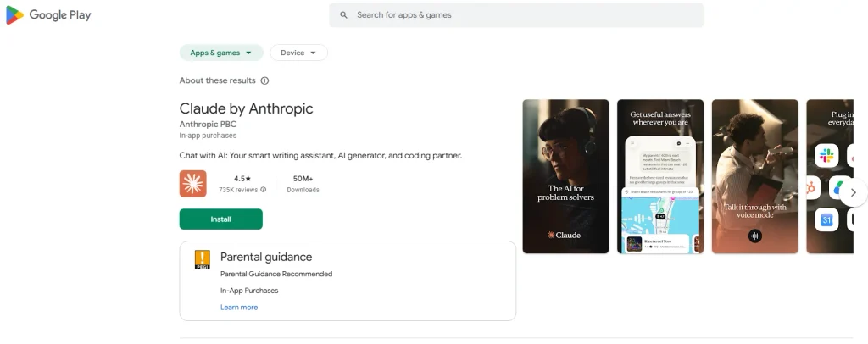Screen dimensions: 868x344
Task: Open the Anthropic PBC developer link
Action: point(208,125)
